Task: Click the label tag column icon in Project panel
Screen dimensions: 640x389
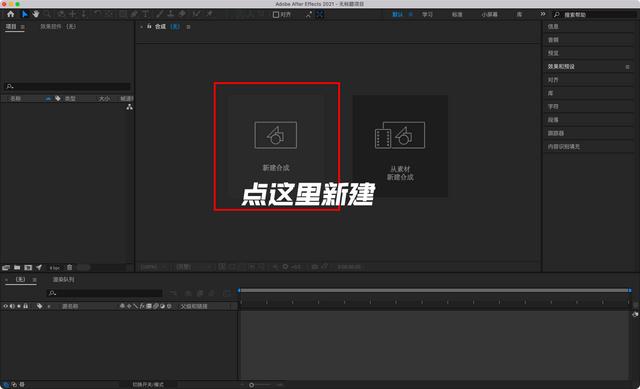Action: coord(58,98)
